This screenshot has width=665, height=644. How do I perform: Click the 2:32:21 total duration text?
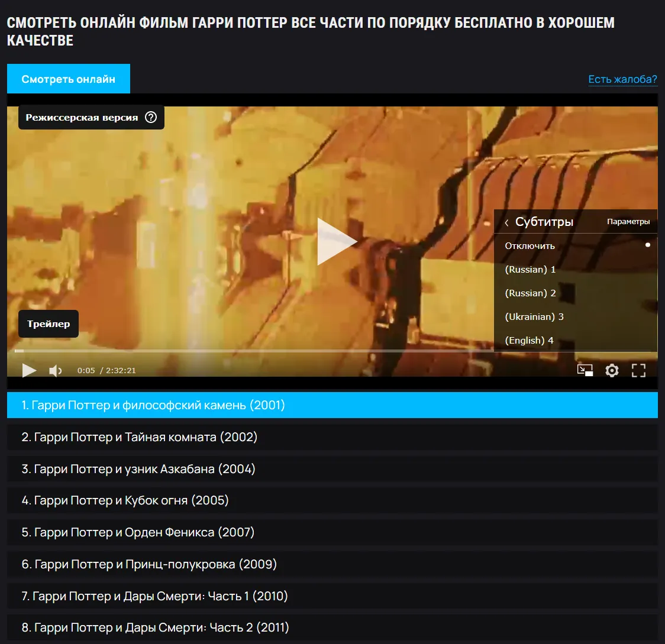[121, 371]
